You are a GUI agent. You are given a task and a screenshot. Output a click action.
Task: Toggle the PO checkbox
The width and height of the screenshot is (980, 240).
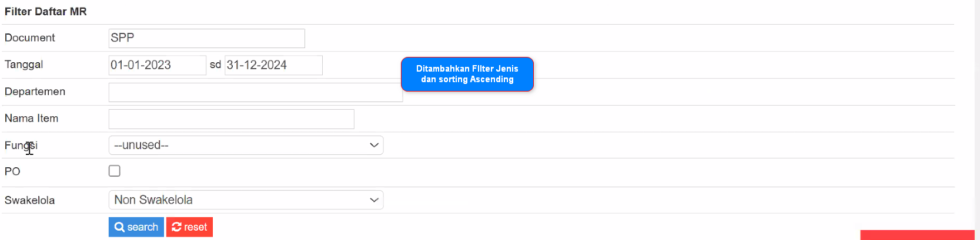coord(115,171)
